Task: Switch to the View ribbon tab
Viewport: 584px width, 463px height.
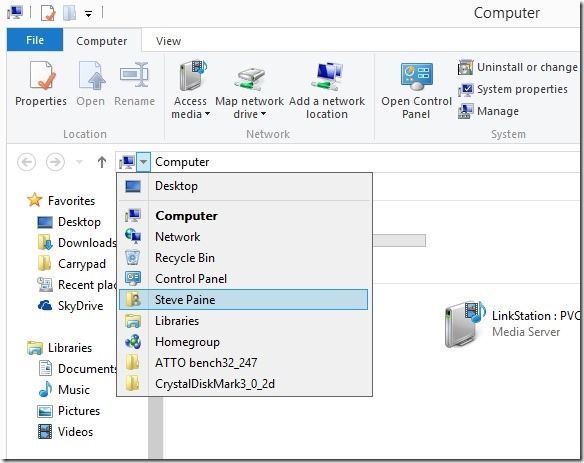Action: point(168,41)
